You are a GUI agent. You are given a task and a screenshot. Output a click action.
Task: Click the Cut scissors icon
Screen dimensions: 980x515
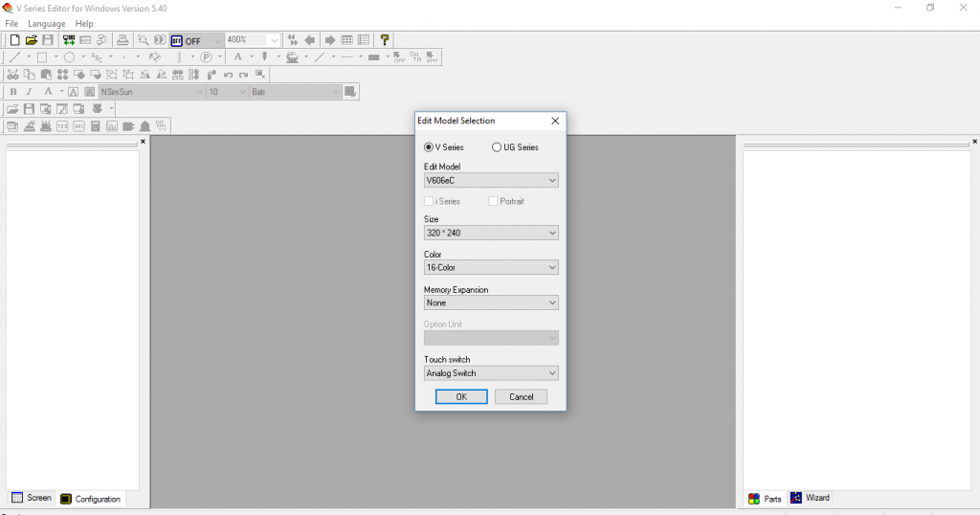[12, 75]
